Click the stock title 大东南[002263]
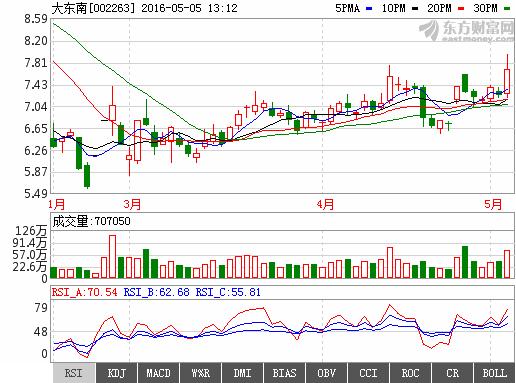Viewport: 516px width, 383px height. pos(93,8)
